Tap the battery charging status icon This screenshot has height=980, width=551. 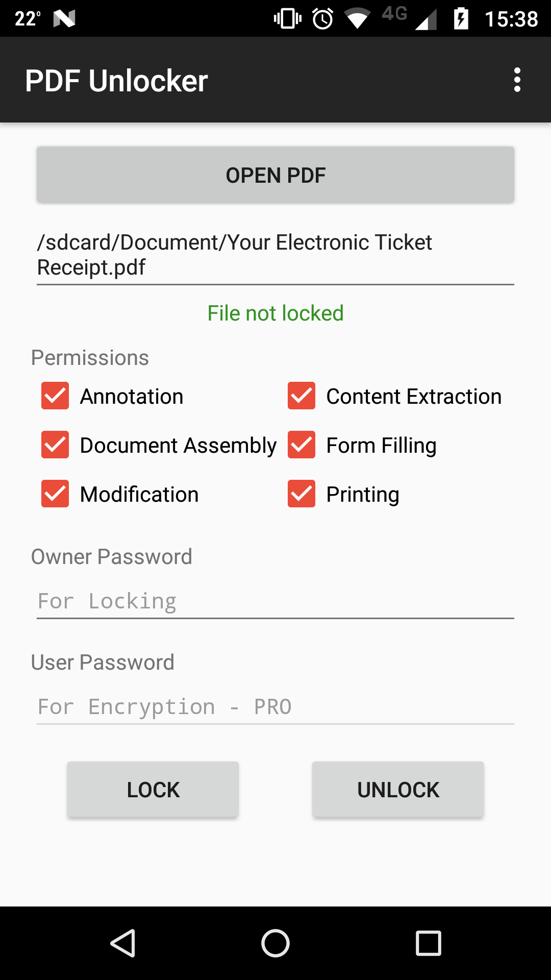click(461, 19)
